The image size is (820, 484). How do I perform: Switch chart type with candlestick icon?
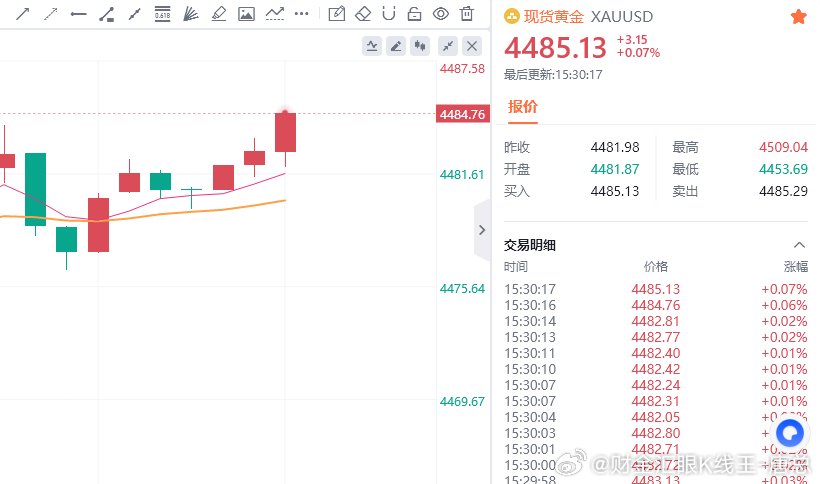pos(420,47)
